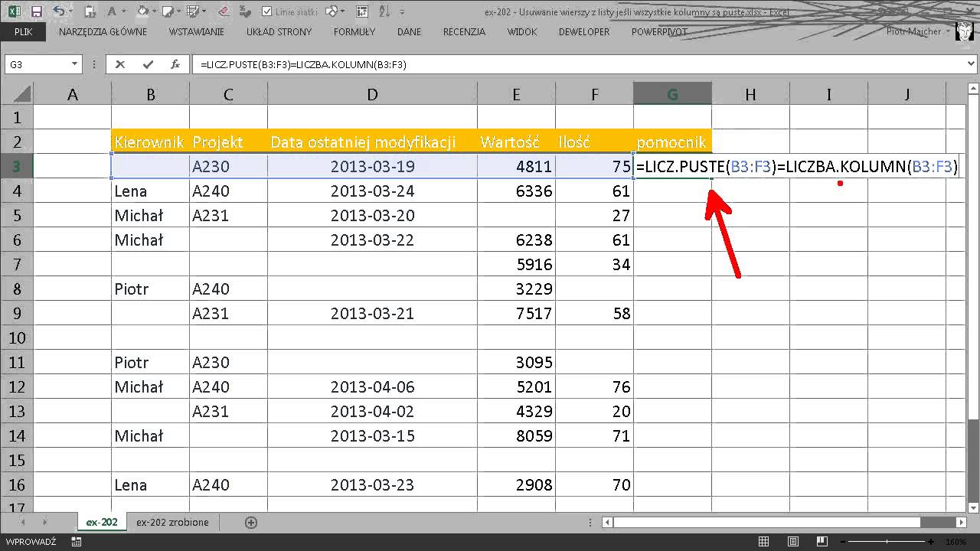This screenshot has height=551, width=980.
Task: Click vertical scrollbar down arrow
Action: pyautogui.click(x=973, y=507)
